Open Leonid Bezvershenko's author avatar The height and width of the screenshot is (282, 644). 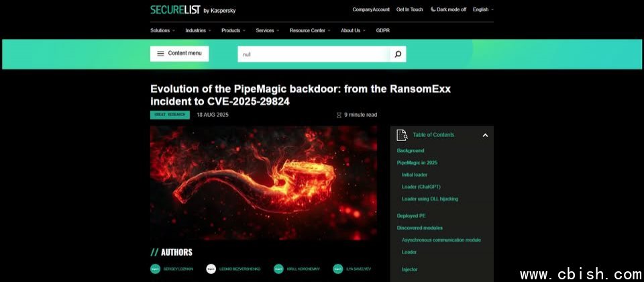pos(211,269)
